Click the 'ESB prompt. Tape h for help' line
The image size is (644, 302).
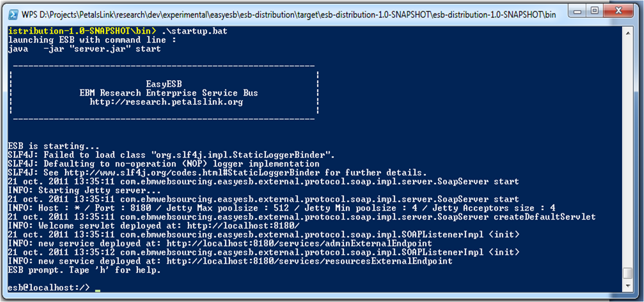[85, 270]
